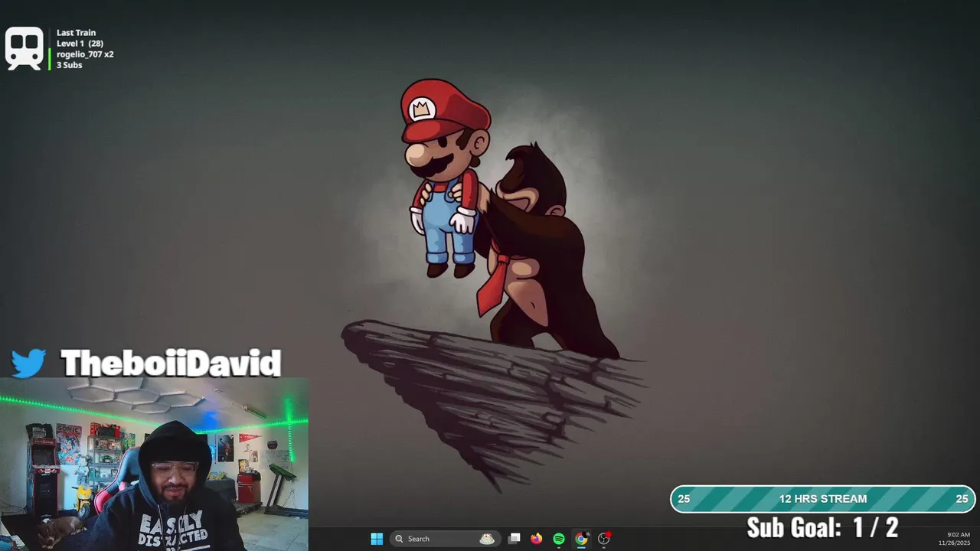The image size is (980, 551).
Task: Click the 'Sub Goal: 1 / 2' text
Action: tap(822, 527)
